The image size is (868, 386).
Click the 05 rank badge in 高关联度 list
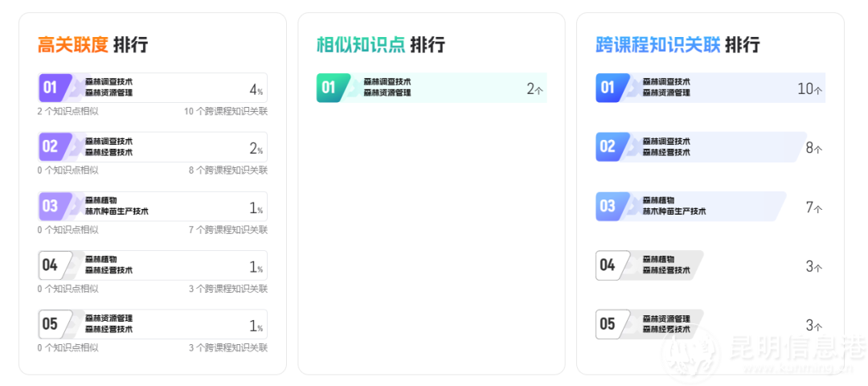pyautogui.click(x=51, y=324)
